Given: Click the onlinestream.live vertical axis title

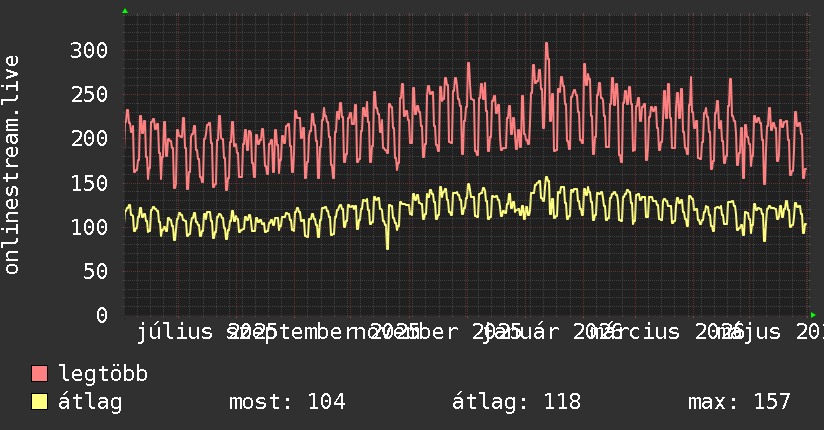Looking at the screenshot, I should (11, 165).
